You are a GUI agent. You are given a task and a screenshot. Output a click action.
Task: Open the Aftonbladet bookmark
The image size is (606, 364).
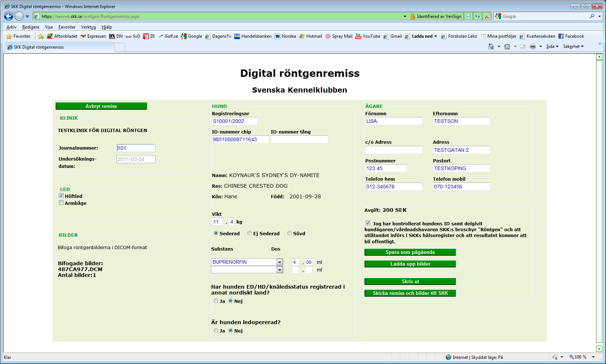tap(62, 36)
